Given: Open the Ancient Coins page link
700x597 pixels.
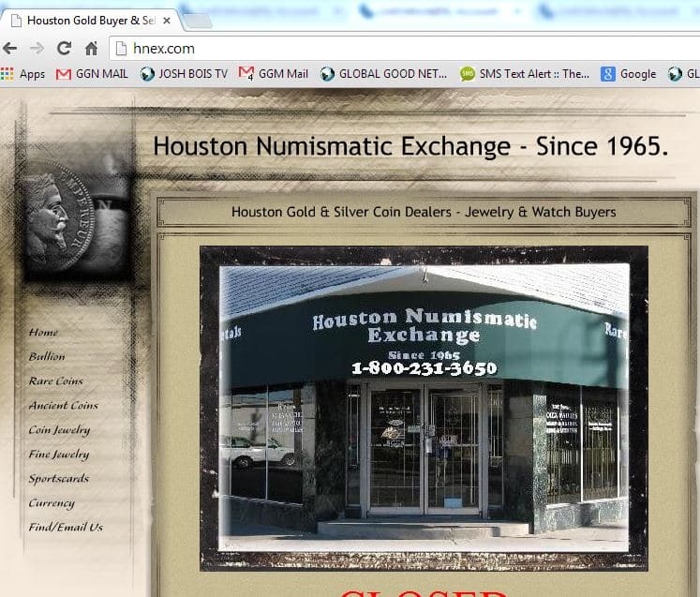Looking at the screenshot, I should pos(64,405).
